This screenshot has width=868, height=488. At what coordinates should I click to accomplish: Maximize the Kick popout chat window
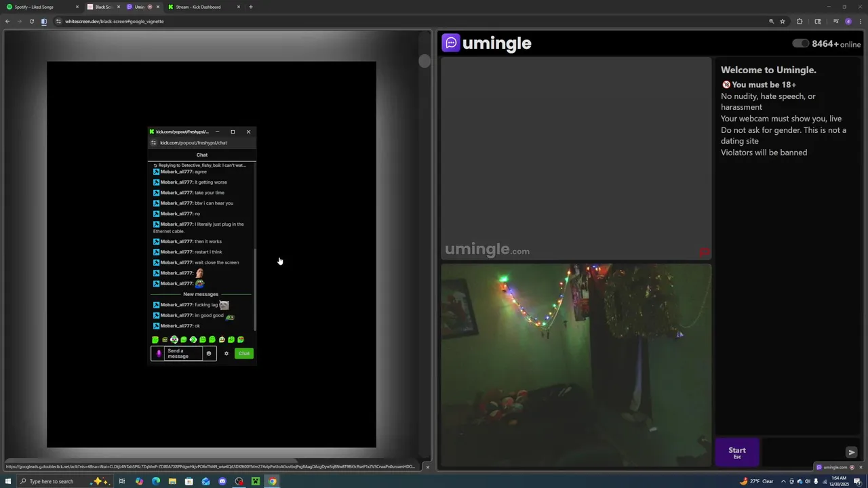point(233,131)
